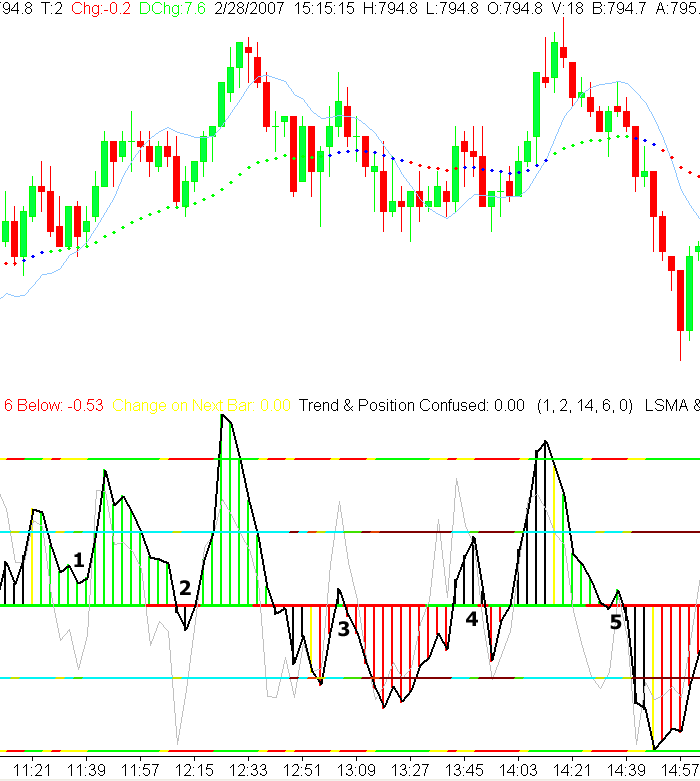Click the 'T:2' value in the header
The width and height of the screenshot is (700, 781).
click(52, 8)
